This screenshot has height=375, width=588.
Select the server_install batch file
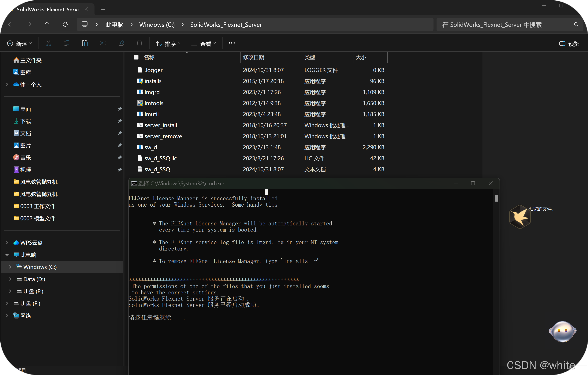point(161,125)
